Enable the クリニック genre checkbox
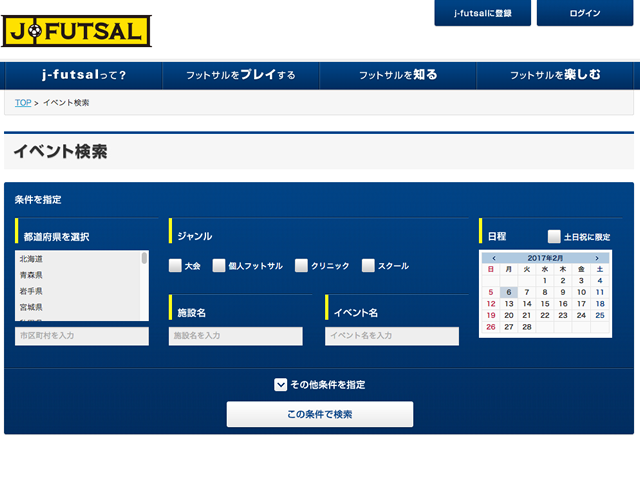The height and width of the screenshot is (480, 640). [x=301, y=266]
